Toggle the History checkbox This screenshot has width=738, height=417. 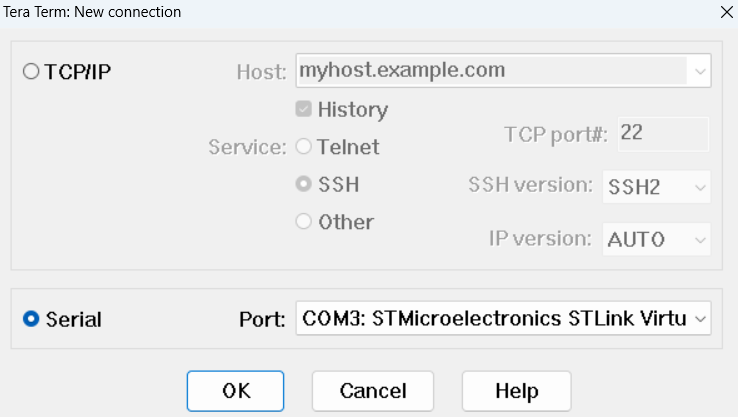[x=304, y=109]
